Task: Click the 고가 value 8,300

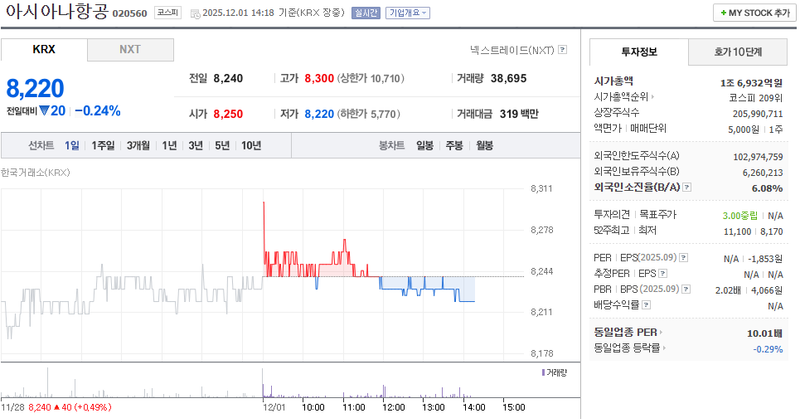Action: click(319, 79)
